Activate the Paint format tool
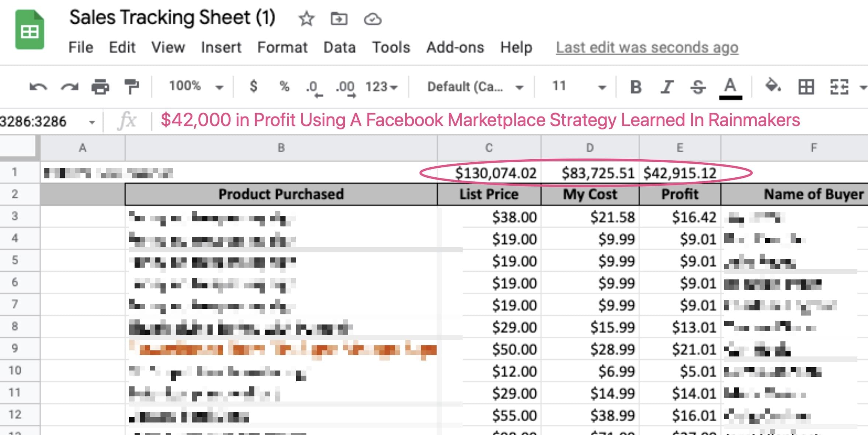This screenshot has height=435, width=868. [131, 87]
